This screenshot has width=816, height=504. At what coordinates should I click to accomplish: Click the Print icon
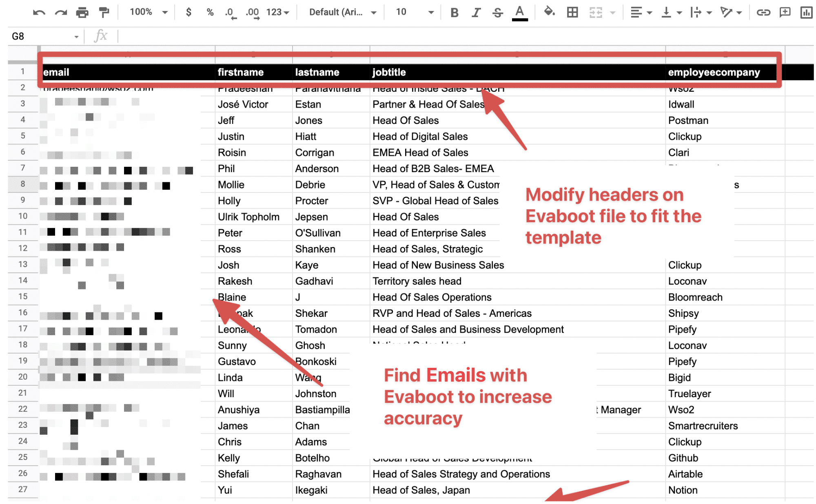tap(82, 13)
